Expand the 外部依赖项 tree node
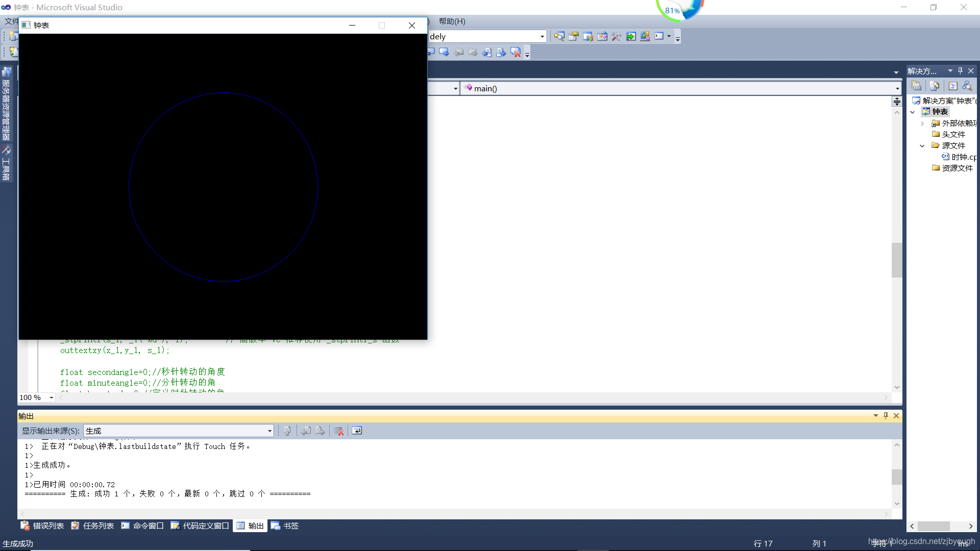The width and height of the screenshot is (980, 551). (x=922, y=123)
